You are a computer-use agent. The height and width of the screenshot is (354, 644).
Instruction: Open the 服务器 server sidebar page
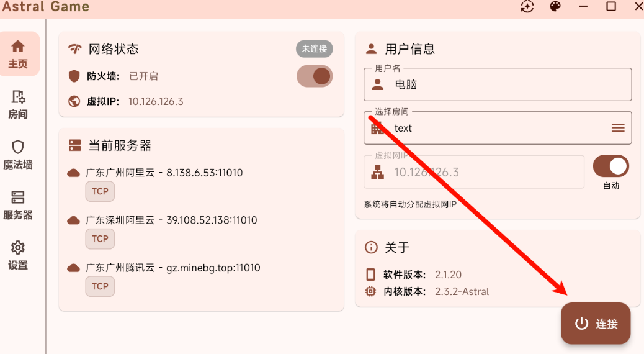(x=18, y=205)
